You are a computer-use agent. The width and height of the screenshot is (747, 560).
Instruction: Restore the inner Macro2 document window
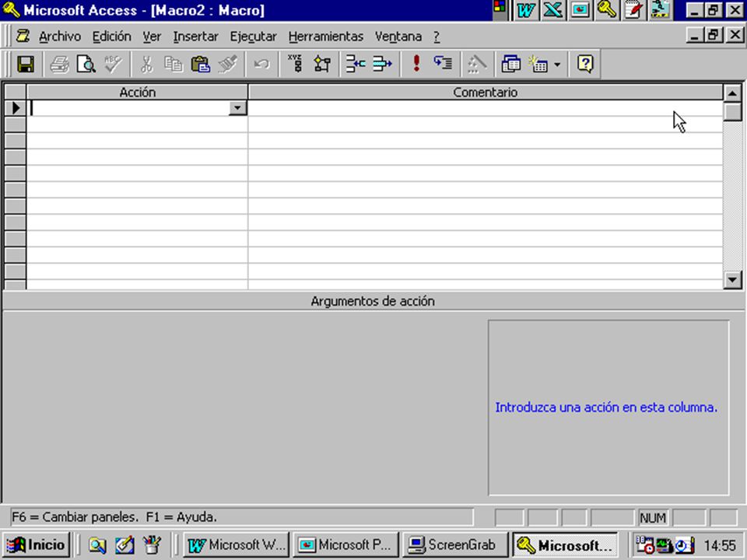pos(714,35)
